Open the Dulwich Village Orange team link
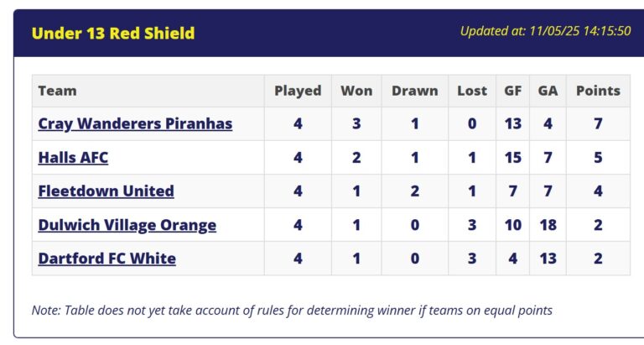The width and height of the screenshot is (644, 345). click(127, 225)
